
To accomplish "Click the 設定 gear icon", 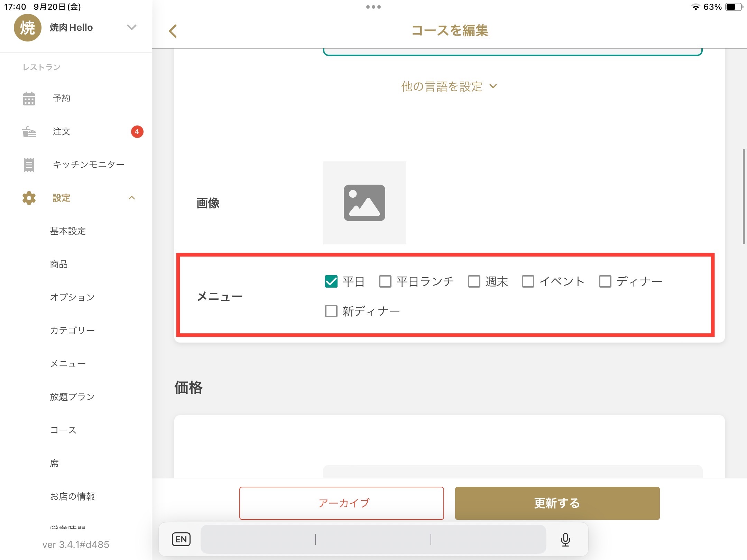I will [x=29, y=198].
